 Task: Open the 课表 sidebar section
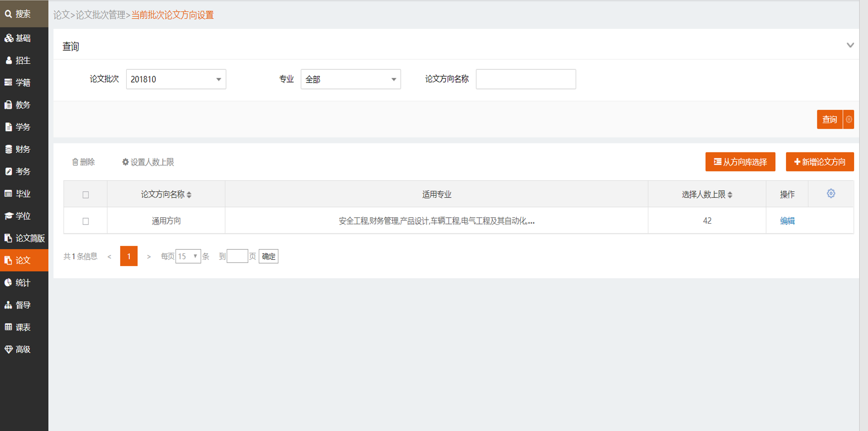[x=24, y=327]
